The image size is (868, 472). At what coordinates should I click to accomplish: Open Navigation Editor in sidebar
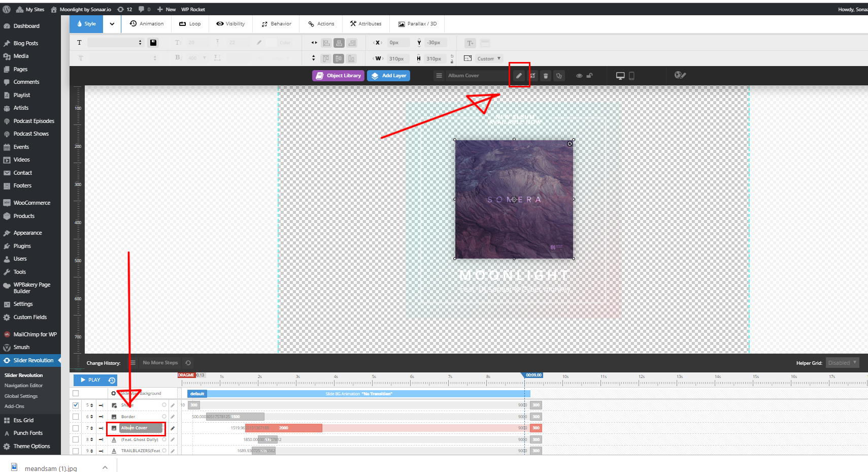(24, 386)
